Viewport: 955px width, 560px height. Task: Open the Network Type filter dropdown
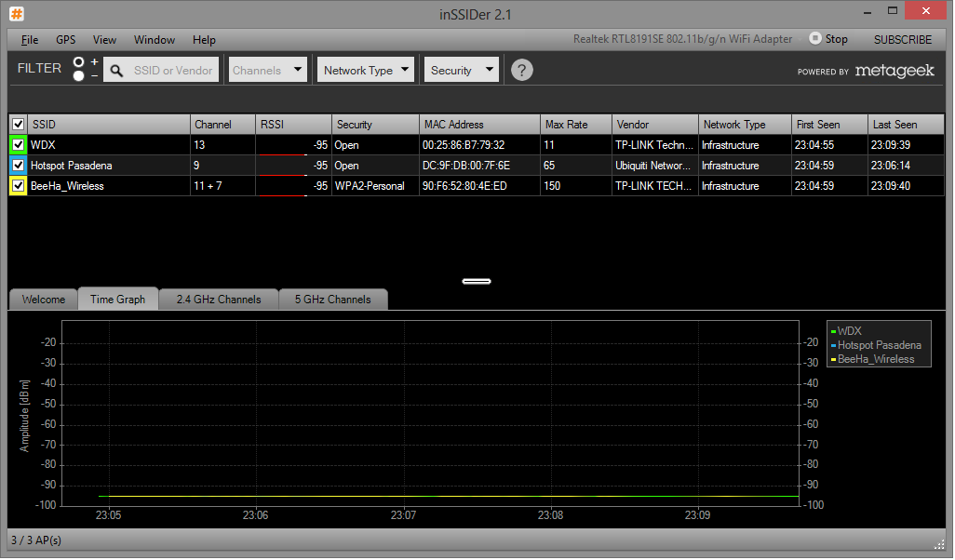pos(366,70)
